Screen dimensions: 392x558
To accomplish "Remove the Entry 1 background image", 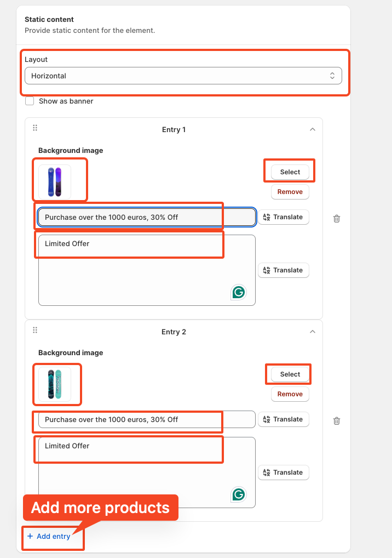I will tap(290, 192).
